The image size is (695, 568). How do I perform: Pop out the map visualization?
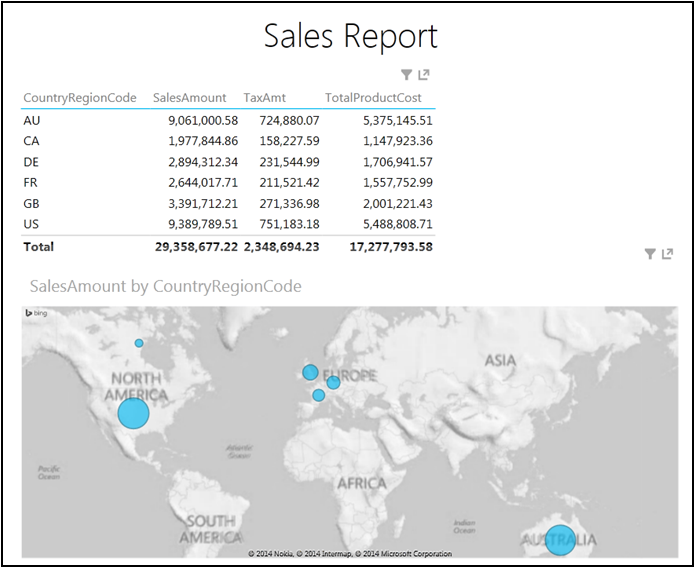[668, 255]
